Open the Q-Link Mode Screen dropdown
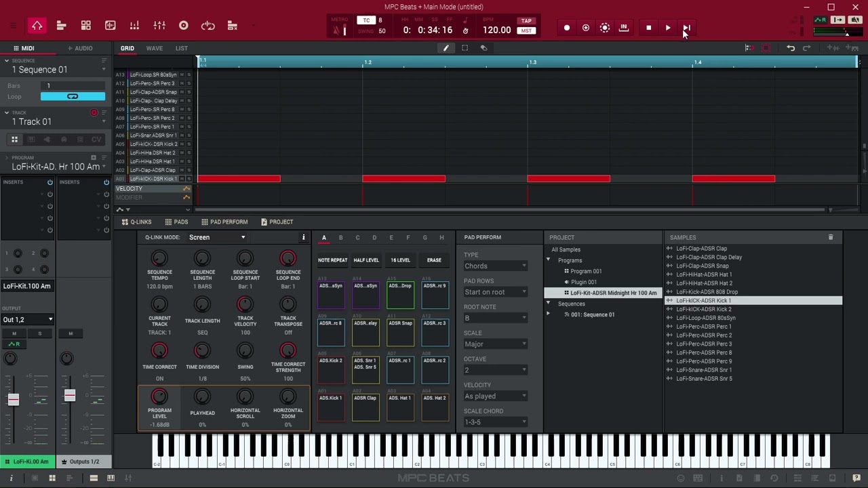 coord(217,237)
